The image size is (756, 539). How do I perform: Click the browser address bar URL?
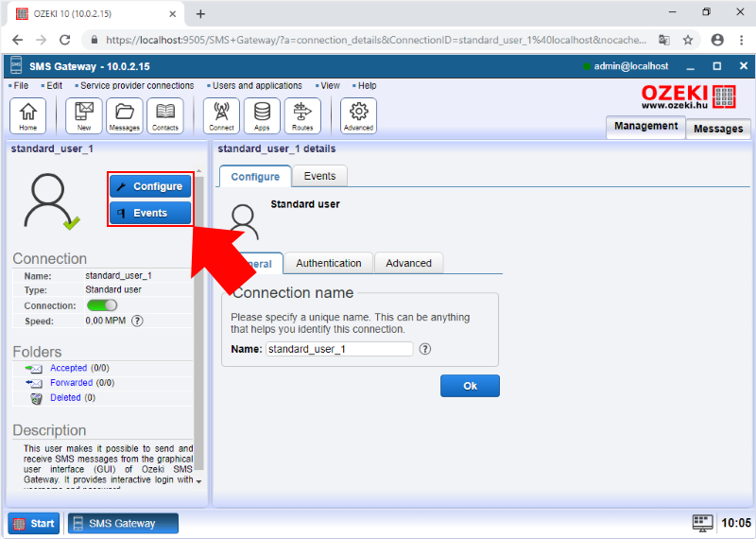point(376,40)
